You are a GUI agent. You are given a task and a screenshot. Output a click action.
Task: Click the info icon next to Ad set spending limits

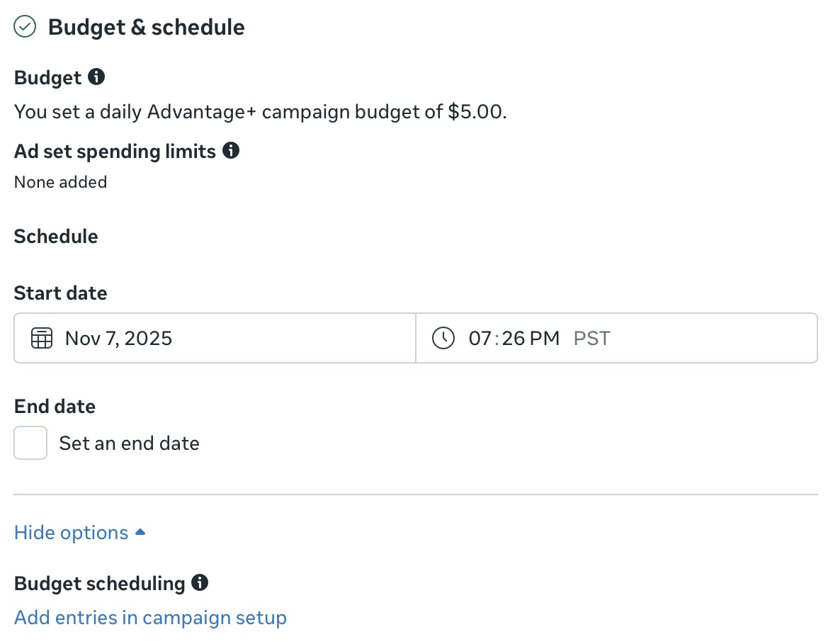(230, 150)
